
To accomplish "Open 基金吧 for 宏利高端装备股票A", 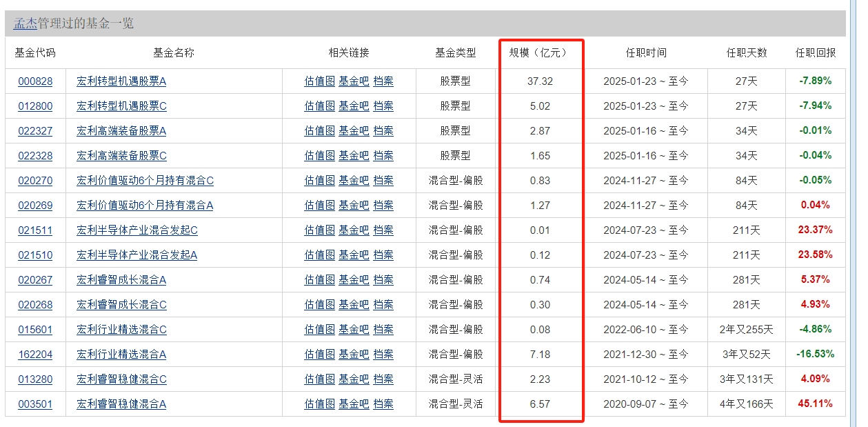I will tap(354, 131).
